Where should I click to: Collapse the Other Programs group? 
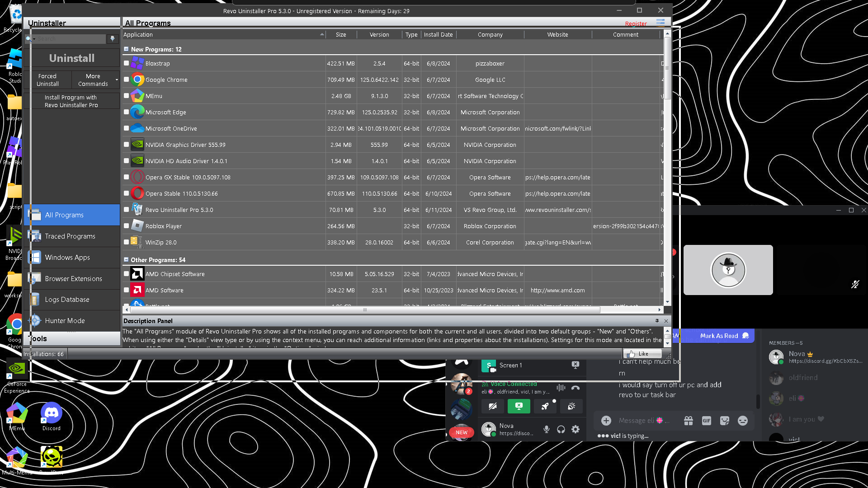click(126, 260)
